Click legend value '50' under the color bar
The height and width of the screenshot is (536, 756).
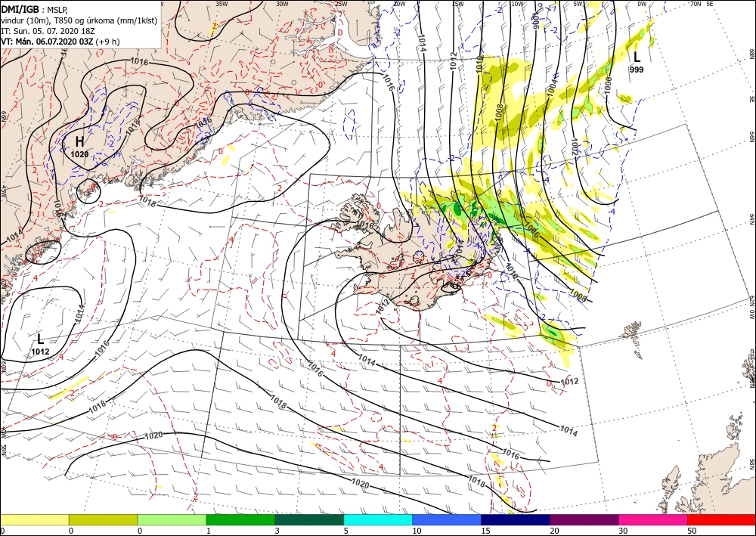point(692,531)
